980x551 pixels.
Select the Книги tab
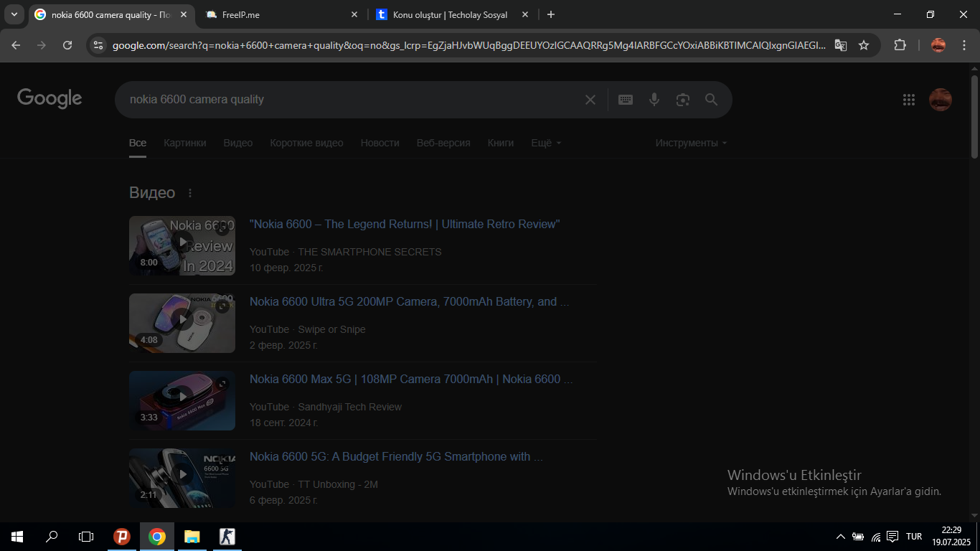tap(501, 143)
